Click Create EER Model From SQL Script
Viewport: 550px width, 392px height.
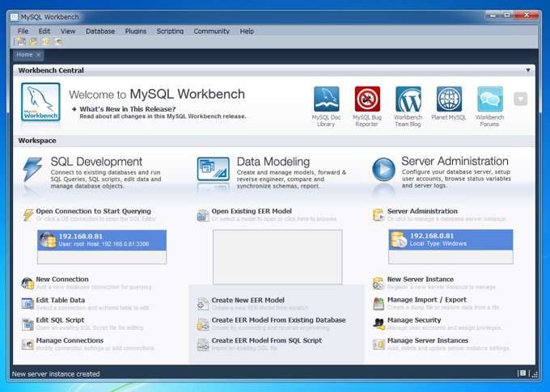(267, 340)
